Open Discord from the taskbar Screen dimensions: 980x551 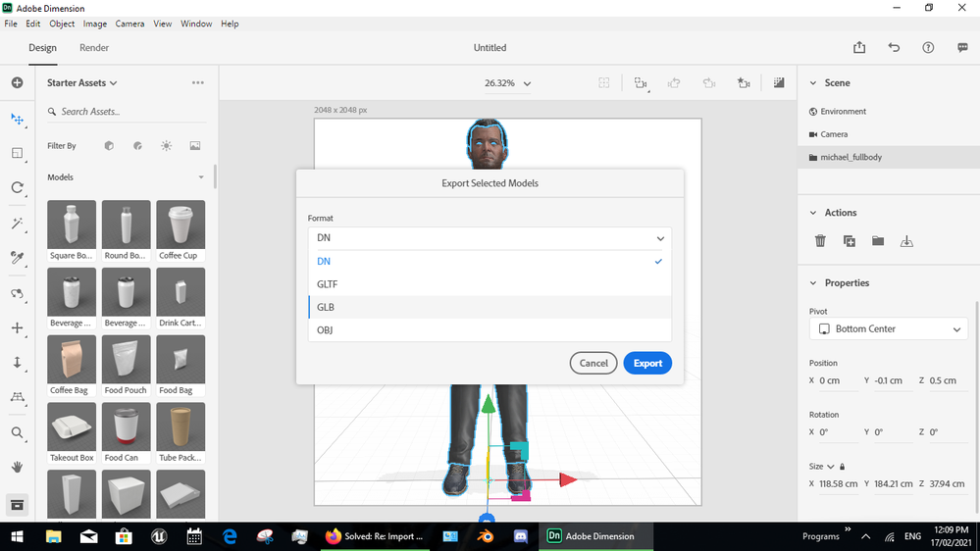click(520, 536)
